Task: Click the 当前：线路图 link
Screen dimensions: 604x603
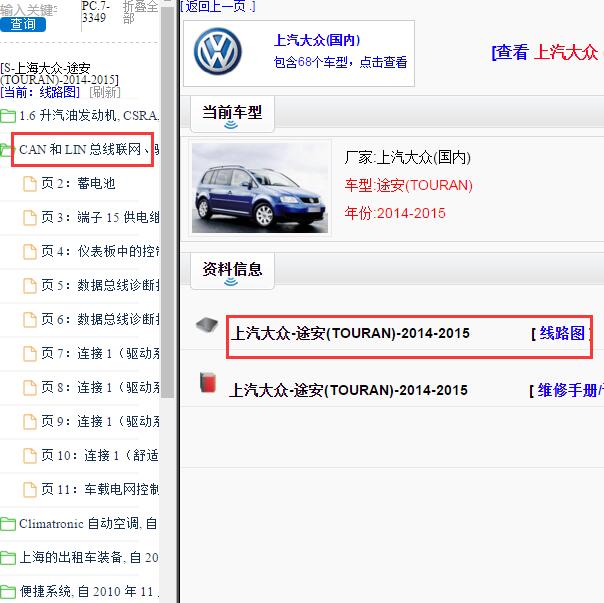Action: tap(40, 92)
